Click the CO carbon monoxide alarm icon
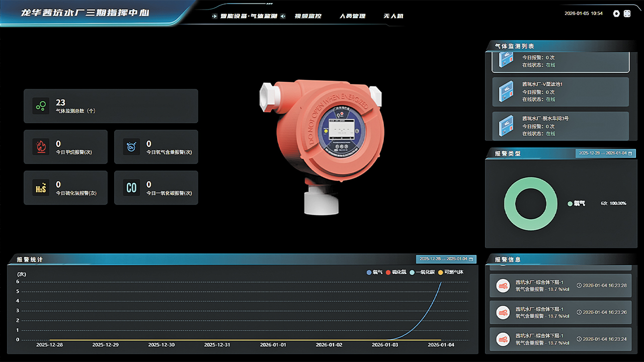 [x=131, y=188]
